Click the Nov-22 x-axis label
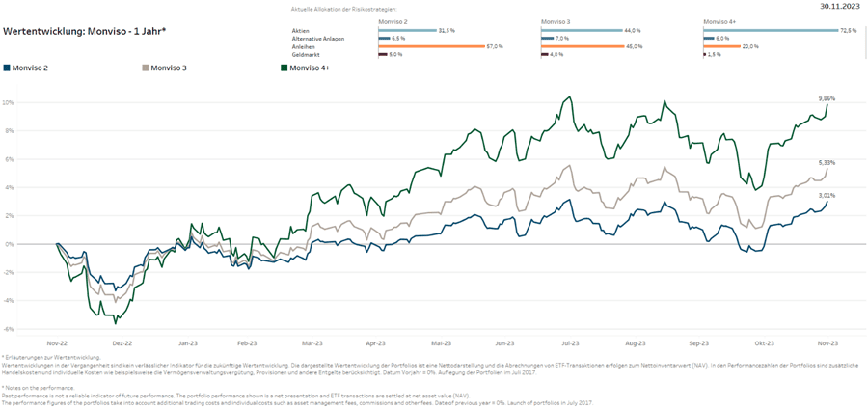 pos(58,343)
